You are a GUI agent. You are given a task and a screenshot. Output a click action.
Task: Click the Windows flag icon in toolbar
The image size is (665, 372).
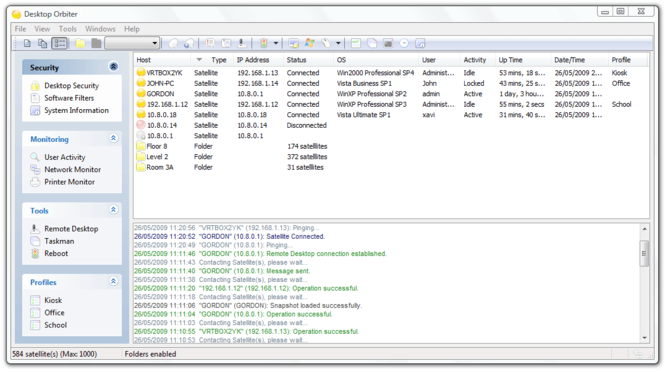[310, 43]
